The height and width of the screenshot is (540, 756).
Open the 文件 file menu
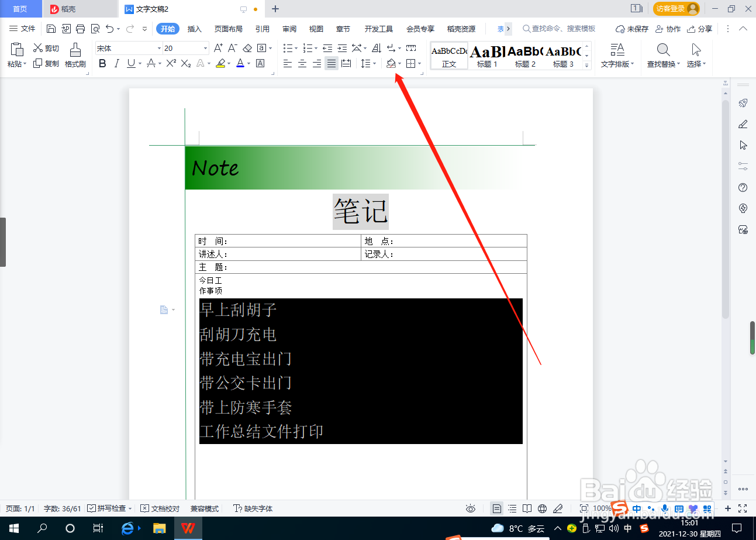pyautogui.click(x=22, y=29)
